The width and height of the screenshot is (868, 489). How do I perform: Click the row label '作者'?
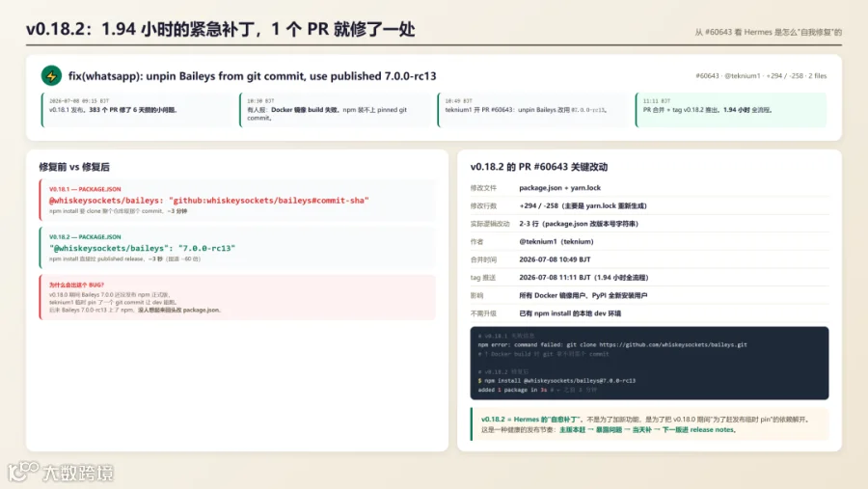[476, 241]
